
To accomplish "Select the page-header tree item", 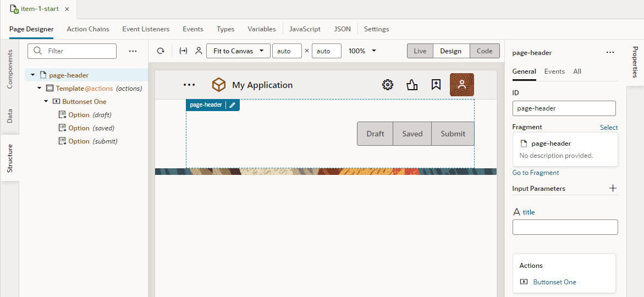I will pos(86,75).
